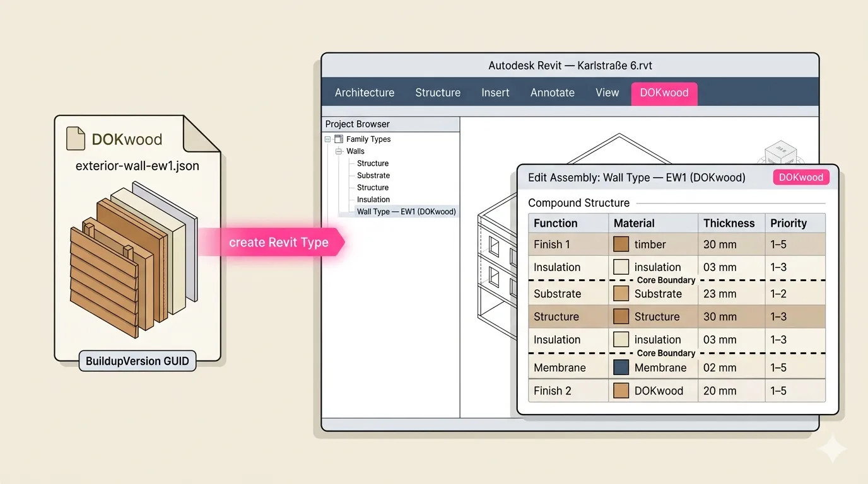868x484 pixels.
Task: Click the '23 mm' thickness value
Action: (x=720, y=294)
